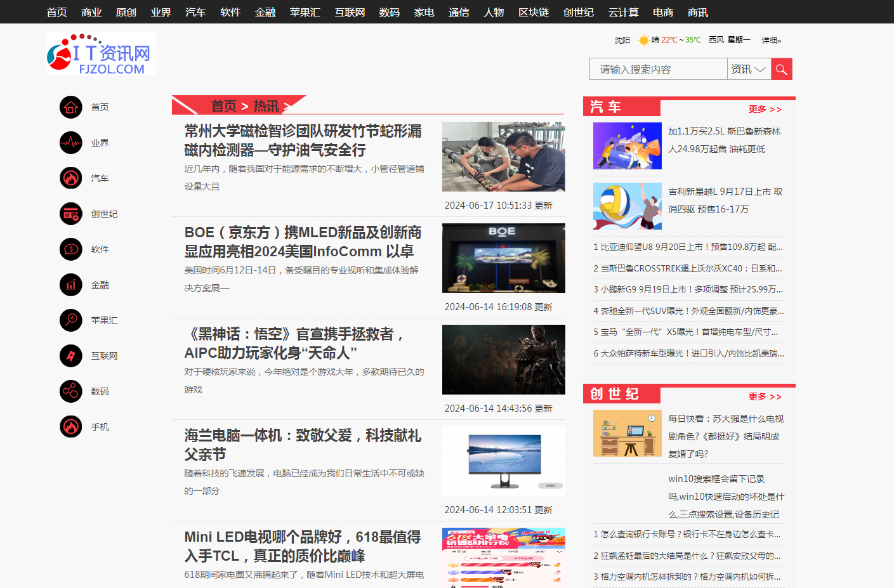Screen dimensions: 894x588
Task: Open the 怎么查询银行卡账号 list item
Action: coord(688,534)
